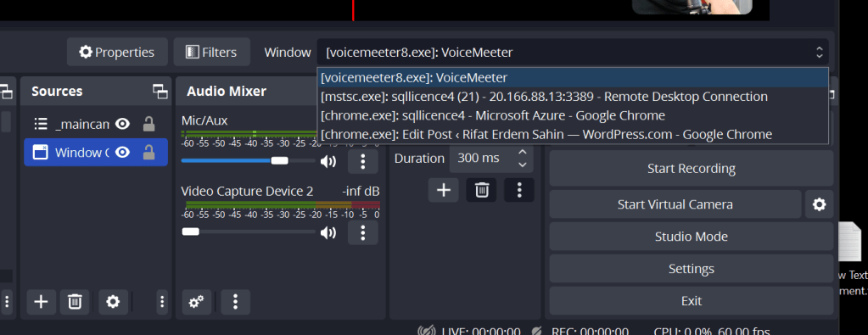Screen dimensions: 868x335
Task: Open OBS Settings
Action: pyautogui.click(x=692, y=269)
